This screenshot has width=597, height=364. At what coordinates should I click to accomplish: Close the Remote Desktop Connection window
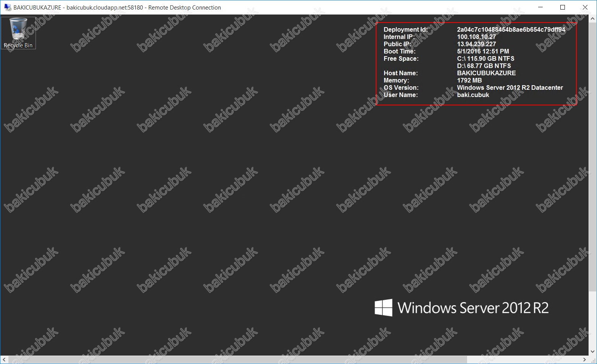[585, 7]
